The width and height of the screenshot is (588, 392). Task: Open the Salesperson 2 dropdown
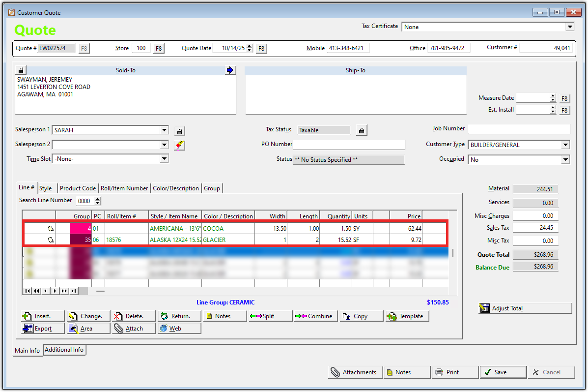point(164,145)
